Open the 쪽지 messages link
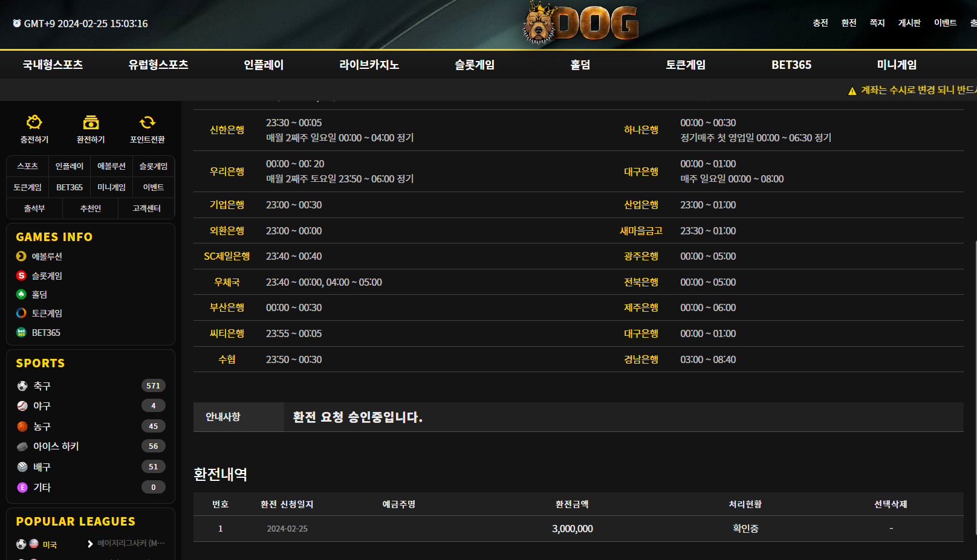 click(877, 23)
